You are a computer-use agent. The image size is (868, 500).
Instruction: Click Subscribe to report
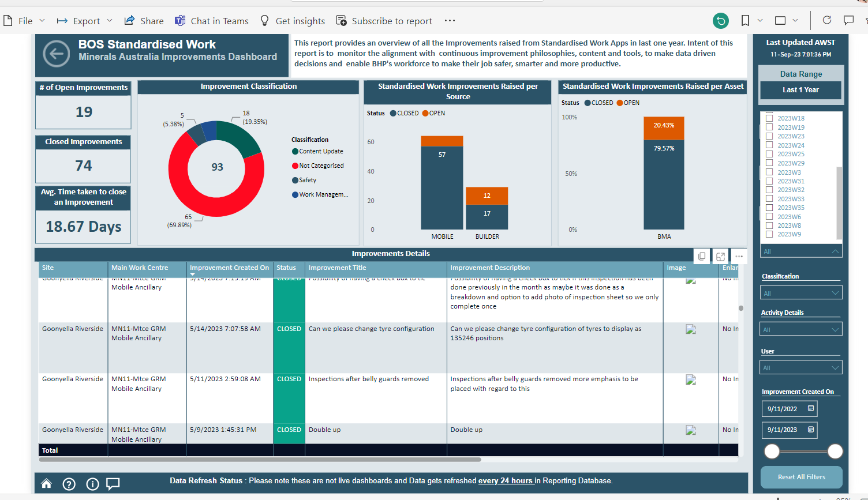[x=384, y=21]
